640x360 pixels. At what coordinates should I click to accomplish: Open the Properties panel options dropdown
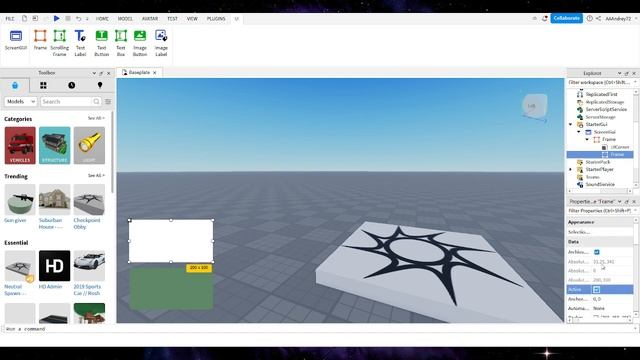[x=620, y=202]
